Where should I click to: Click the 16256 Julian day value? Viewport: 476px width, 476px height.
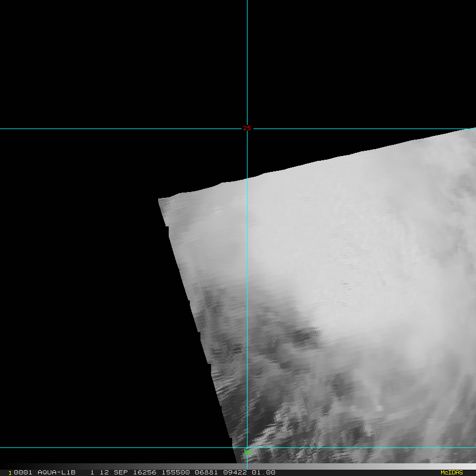(147, 472)
